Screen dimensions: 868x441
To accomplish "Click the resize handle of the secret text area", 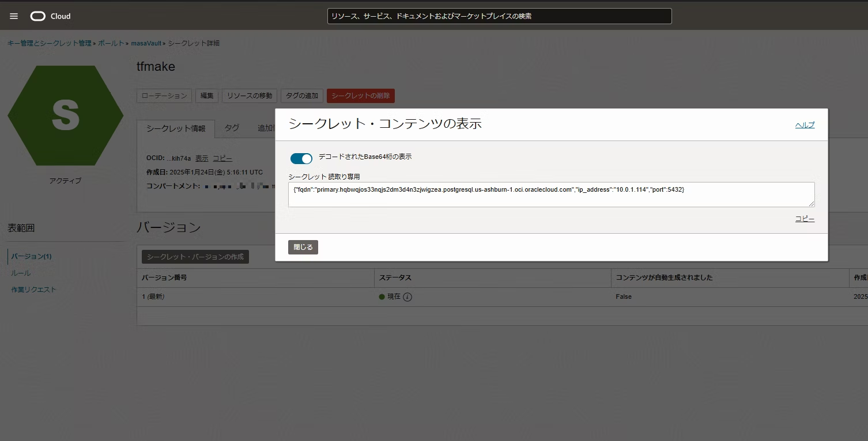I will click(x=812, y=204).
